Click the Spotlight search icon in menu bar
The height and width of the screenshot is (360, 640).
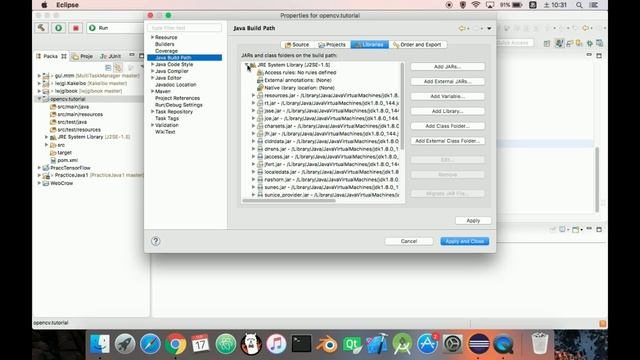[x=579, y=5]
